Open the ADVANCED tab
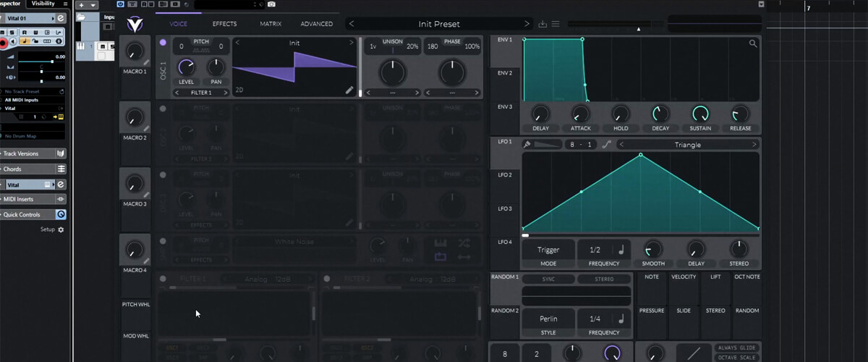 coord(317,24)
